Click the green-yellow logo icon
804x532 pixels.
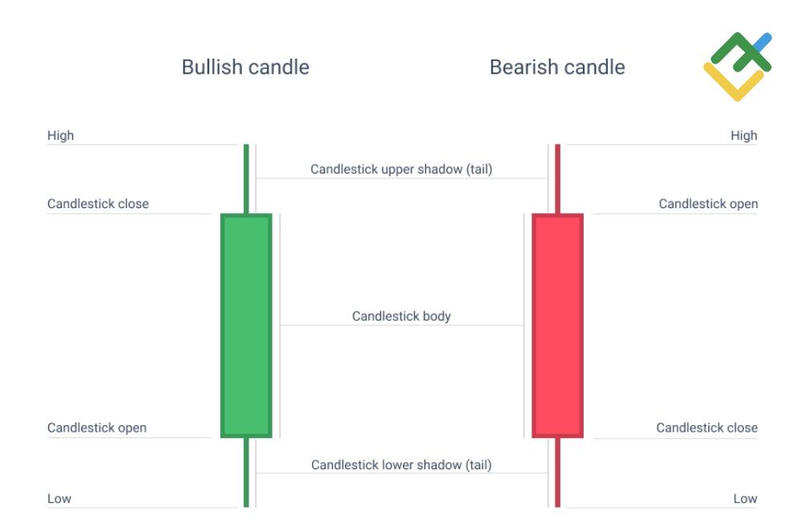[736, 68]
